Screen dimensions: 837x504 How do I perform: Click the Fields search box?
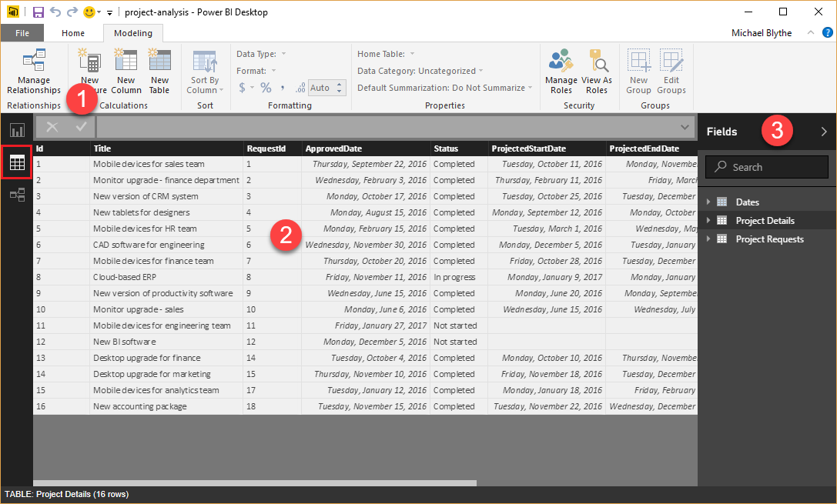coord(766,167)
